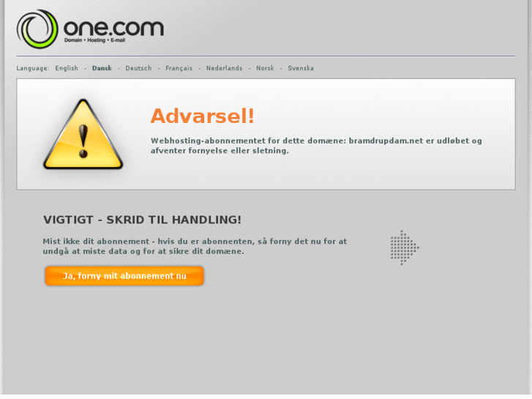Switch language to English
This screenshot has height=399, width=532.
coord(67,68)
